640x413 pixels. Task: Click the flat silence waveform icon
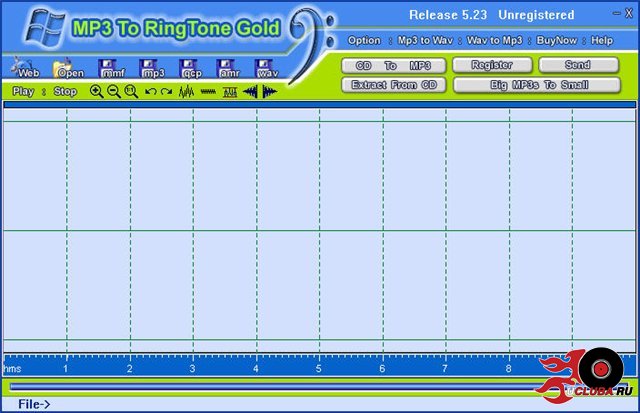[208, 92]
